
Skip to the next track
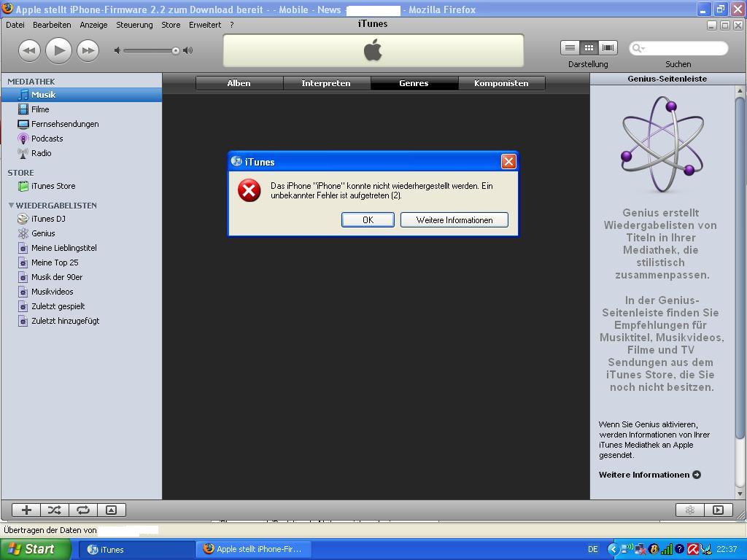[x=88, y=50]
